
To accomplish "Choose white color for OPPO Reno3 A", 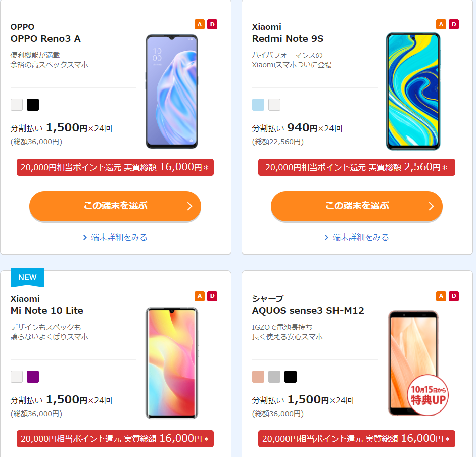I will click(17, 105).
